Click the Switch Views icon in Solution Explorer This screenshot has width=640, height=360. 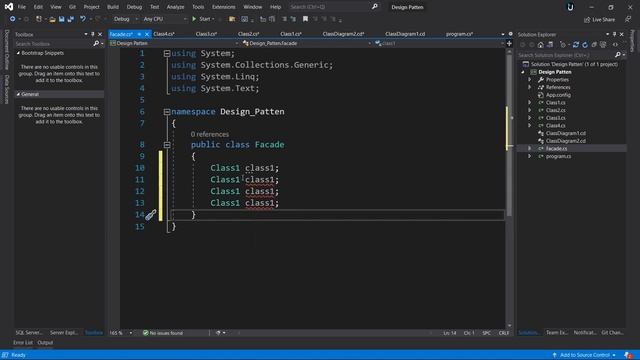pos(550,45)
